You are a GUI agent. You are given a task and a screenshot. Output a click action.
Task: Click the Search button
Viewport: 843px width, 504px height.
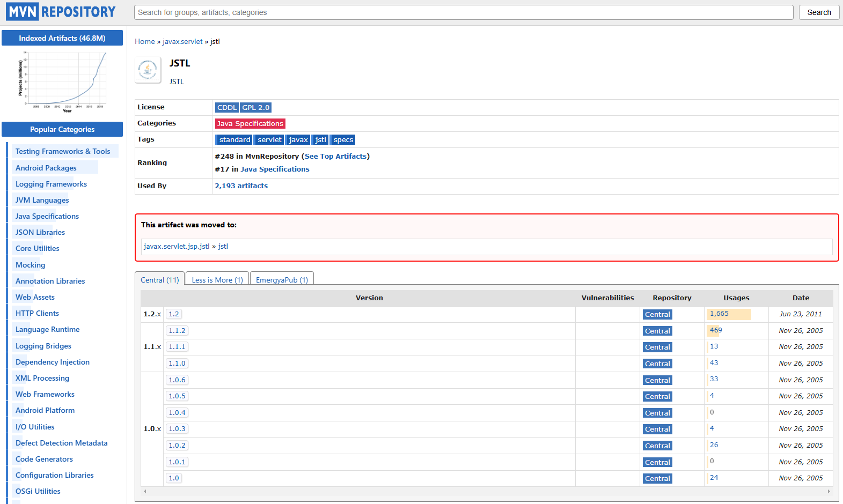tap(819, 12)
